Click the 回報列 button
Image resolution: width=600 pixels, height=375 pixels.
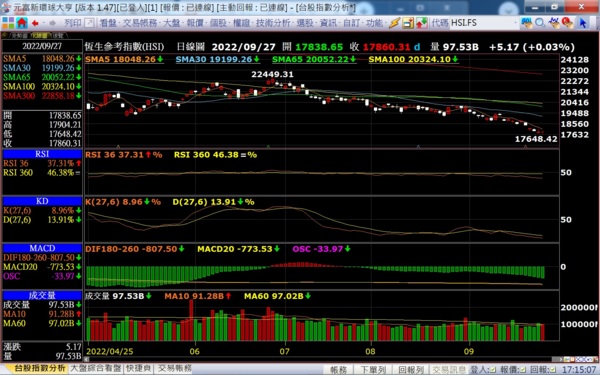[411, 370]
